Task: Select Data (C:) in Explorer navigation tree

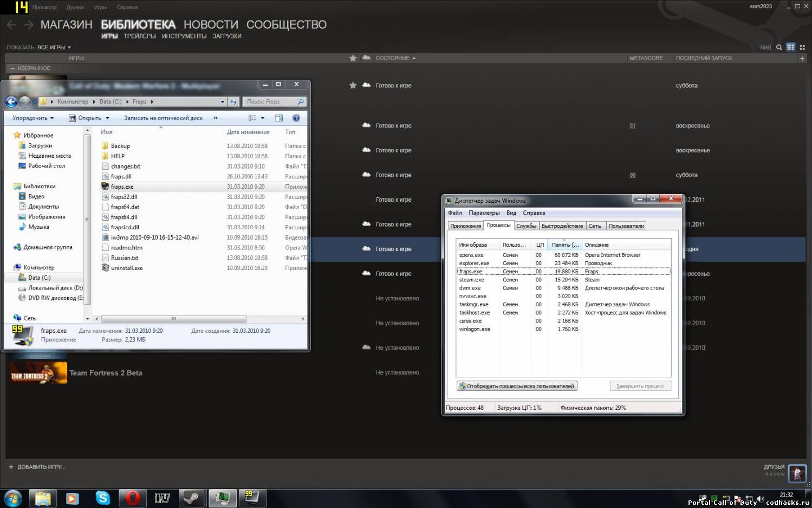Action: point(39,278)
